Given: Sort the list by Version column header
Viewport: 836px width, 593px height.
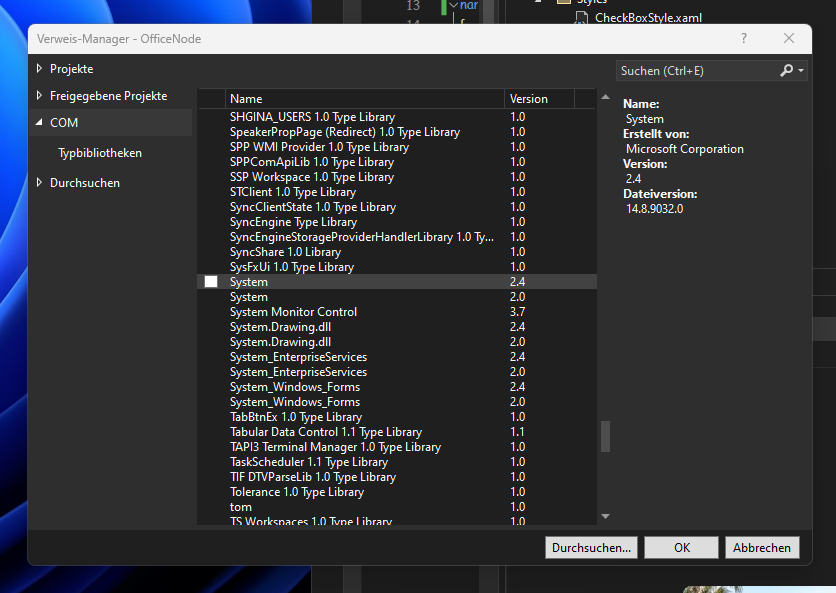Looking at the screenshot, I should [539, 99].
